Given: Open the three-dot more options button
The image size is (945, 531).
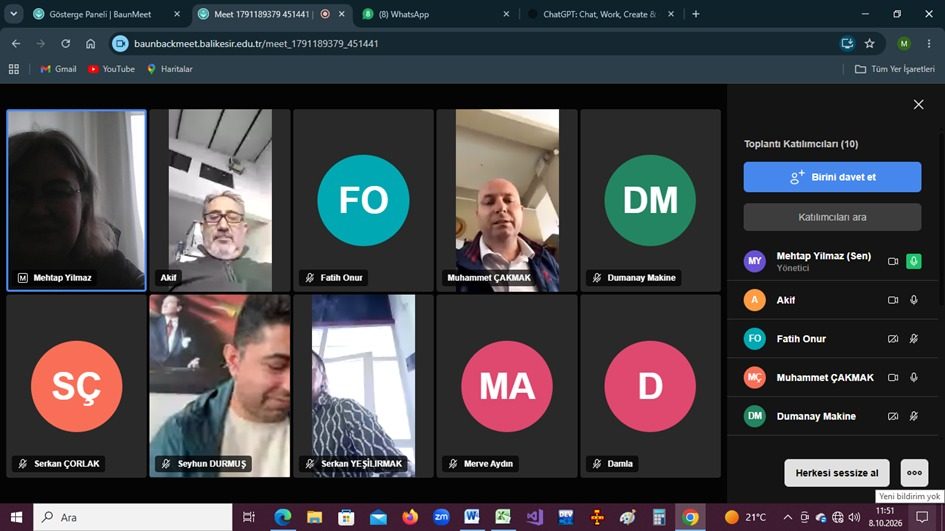Looking at the screenshot, I should point(914,473).
